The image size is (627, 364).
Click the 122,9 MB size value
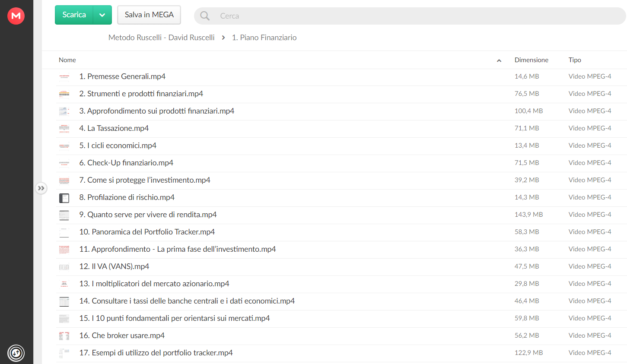[528, 353]
